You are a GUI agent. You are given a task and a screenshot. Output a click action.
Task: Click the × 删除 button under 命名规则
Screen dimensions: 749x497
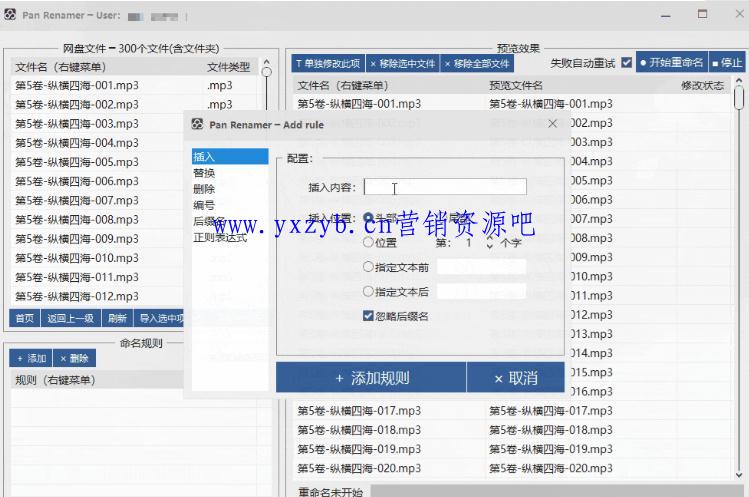[x=75, y=358]
